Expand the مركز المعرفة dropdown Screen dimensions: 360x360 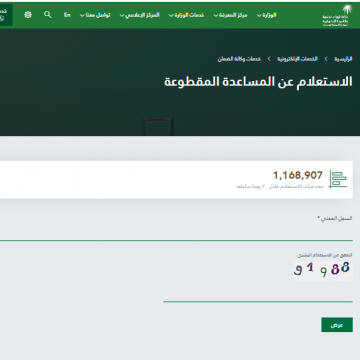click(230, 15)
